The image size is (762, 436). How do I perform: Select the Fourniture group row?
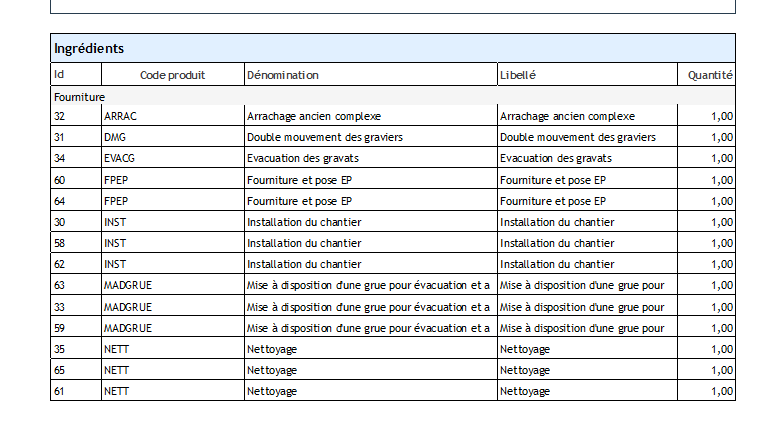(x=80, y=96)
